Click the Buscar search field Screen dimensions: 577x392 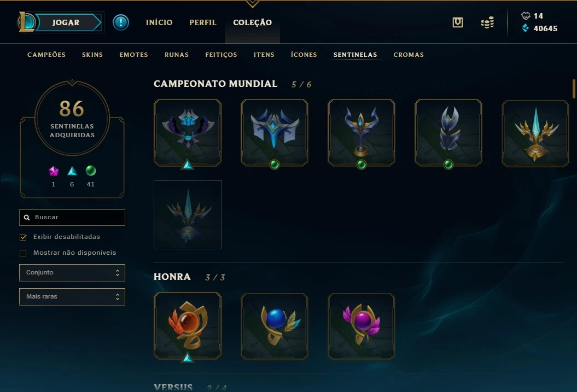(72, 218)
